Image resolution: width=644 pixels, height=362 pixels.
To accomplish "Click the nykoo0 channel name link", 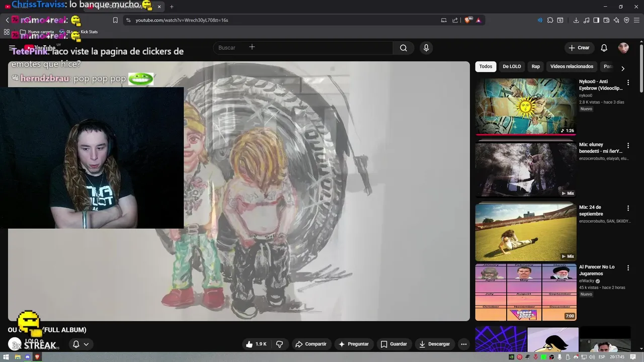I will [586, 96].
